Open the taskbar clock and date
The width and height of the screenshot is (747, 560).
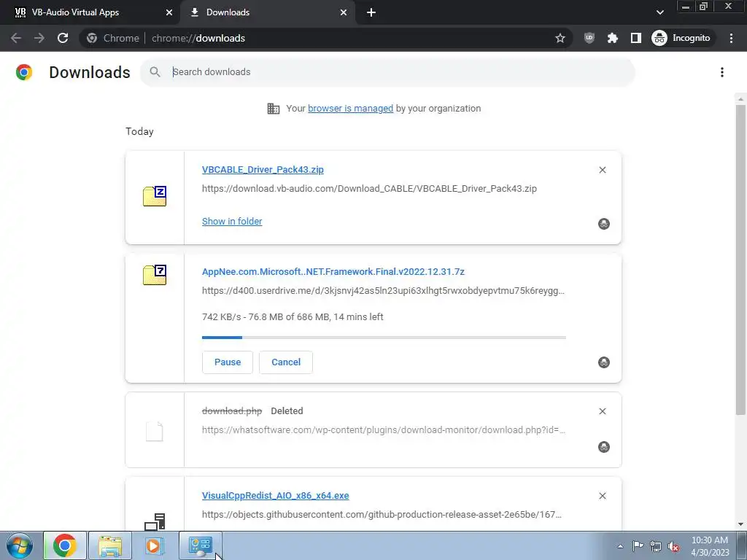710,546
